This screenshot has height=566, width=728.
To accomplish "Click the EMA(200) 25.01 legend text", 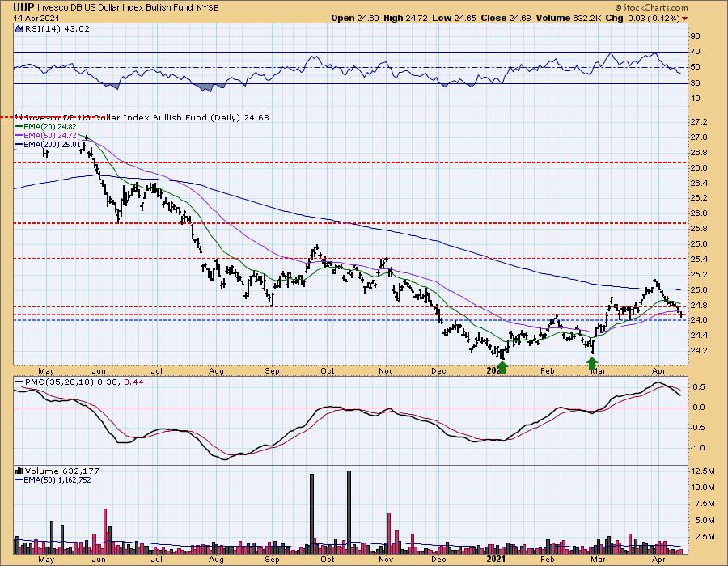I will click(x=52, y=144).
